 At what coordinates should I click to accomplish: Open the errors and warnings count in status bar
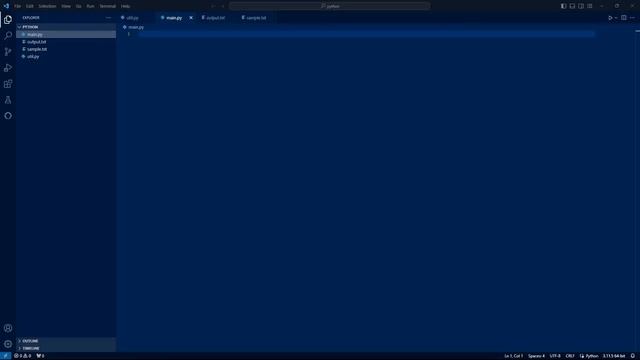[x=22, y=356]
